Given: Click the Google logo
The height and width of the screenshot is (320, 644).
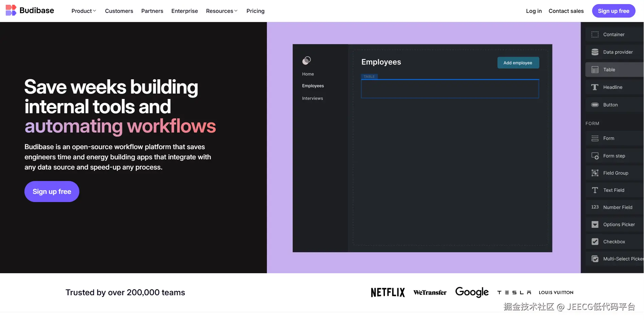Looking at the screenshot, I should coord(472,292).
